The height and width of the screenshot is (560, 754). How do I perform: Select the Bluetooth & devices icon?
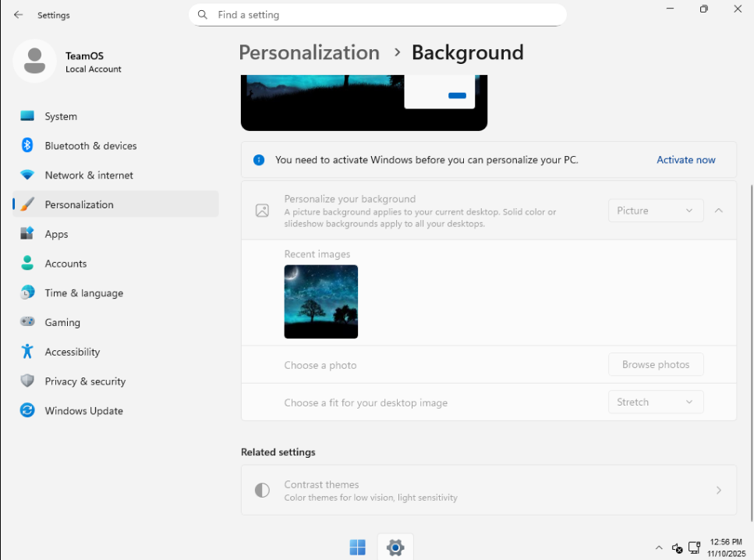pos(27,145)
